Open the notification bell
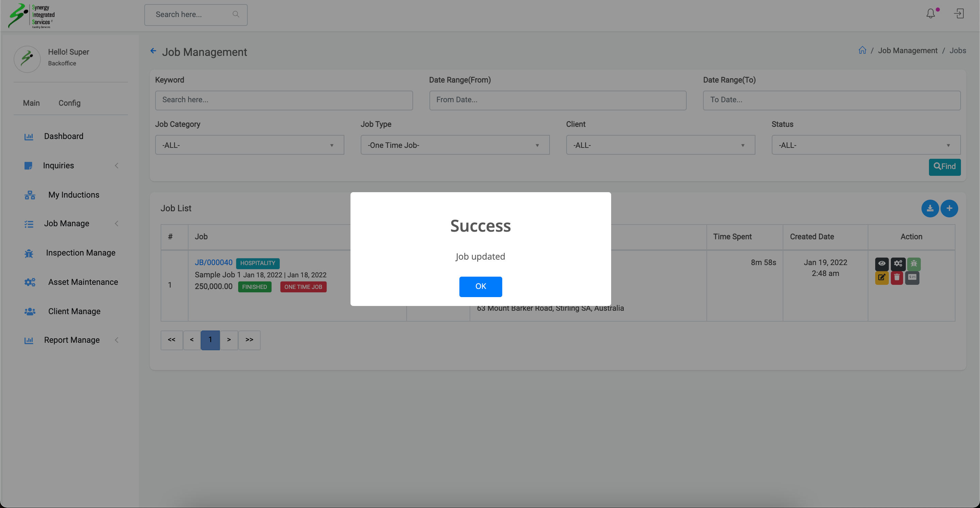Viewport: 980px width, 508px height. coord(931,14)
